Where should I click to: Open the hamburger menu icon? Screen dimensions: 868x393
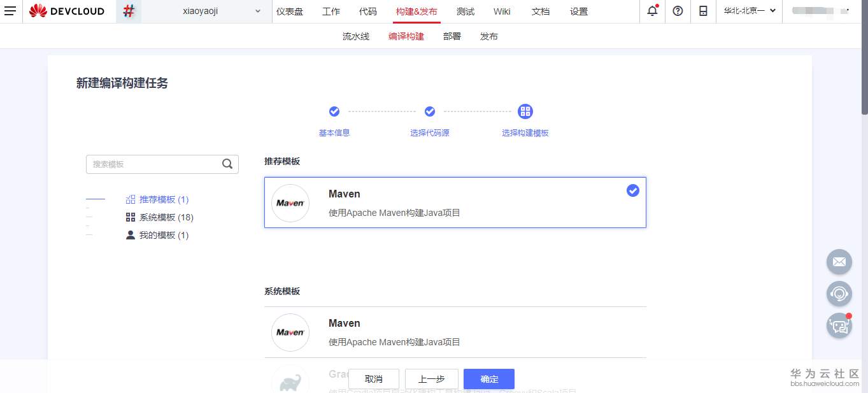[x=10, y=11]
